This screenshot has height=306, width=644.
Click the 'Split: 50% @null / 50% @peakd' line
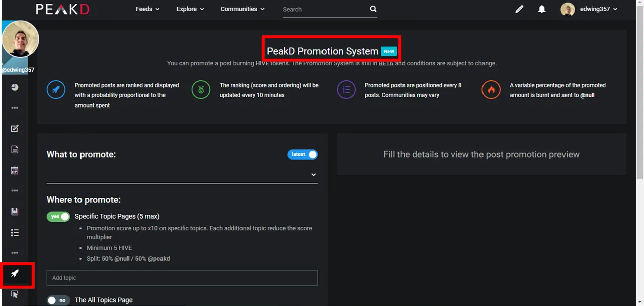pyautogui.click(x=128, y=259)
